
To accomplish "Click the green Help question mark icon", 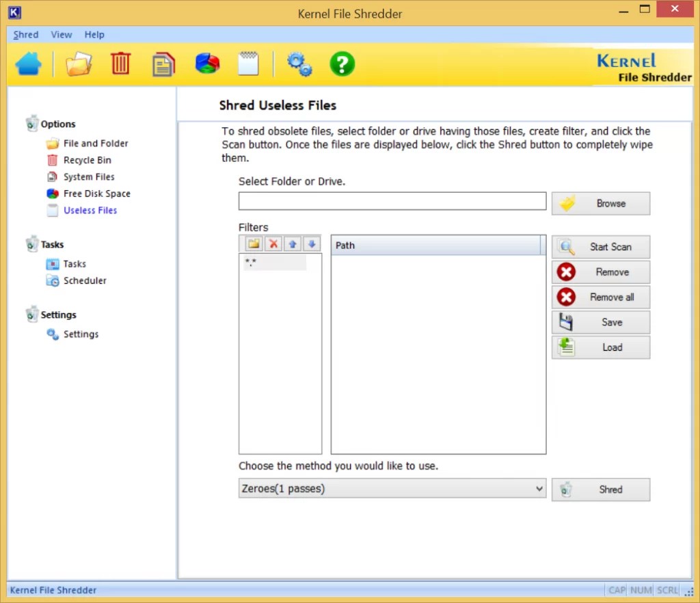I will tap(342, 64).
